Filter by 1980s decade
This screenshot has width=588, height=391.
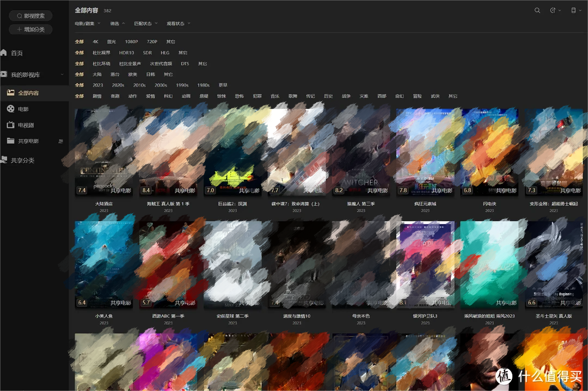click(x=204, y=85)
